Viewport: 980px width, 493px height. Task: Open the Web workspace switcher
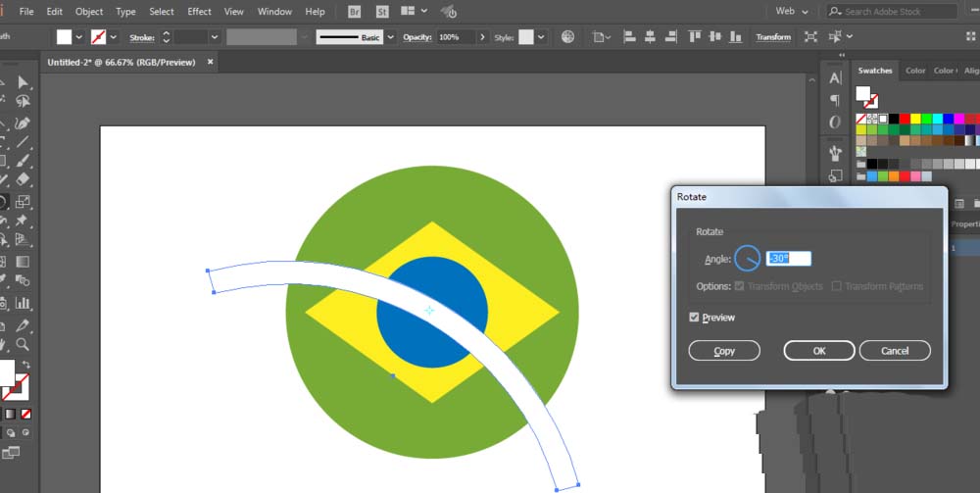coord(791,11)
